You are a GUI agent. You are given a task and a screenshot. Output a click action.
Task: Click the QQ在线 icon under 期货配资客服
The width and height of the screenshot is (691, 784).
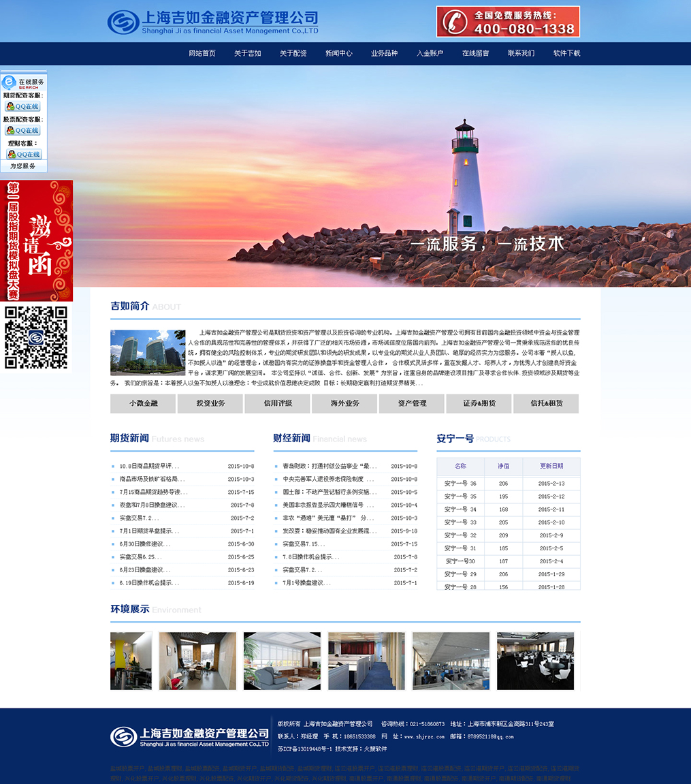tap(22, 106)
